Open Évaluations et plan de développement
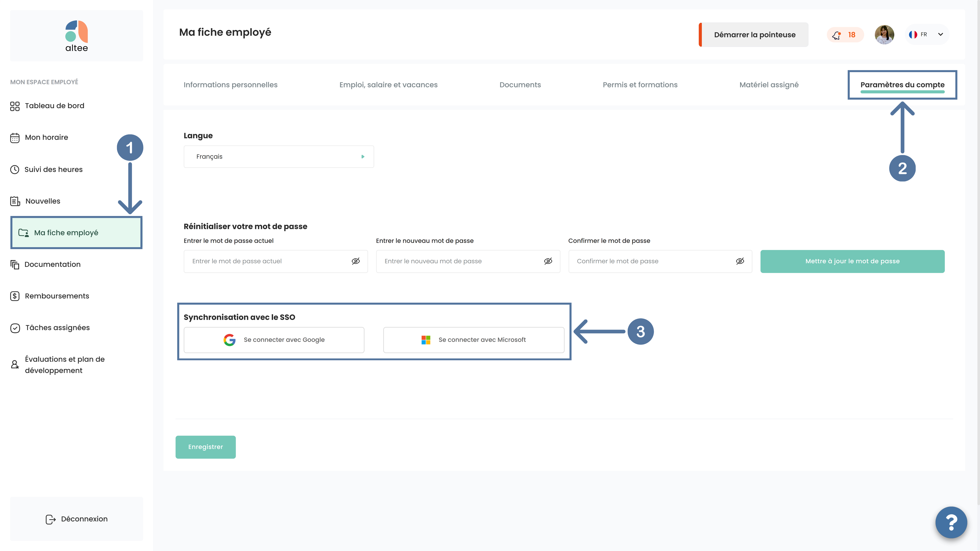Image resolution: width=980 pixels, height=551 pixels. pyautogui.click(x=65, y=365)
